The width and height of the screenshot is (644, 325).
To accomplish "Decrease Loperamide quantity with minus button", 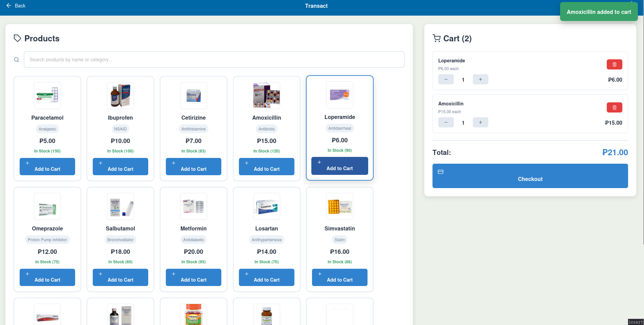I will [446, 79].
